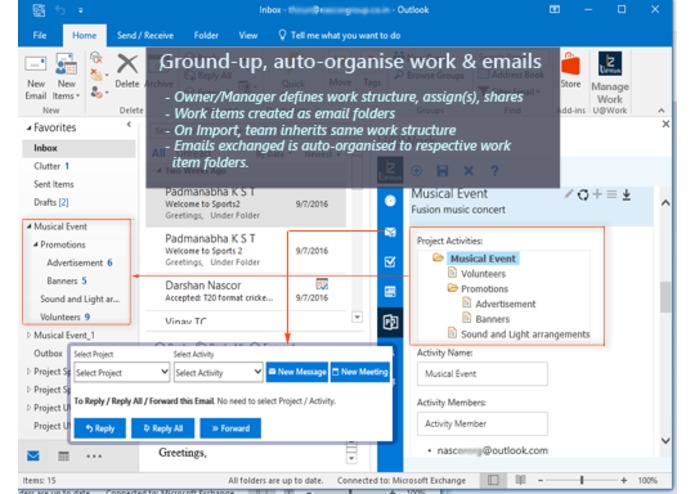This screenshot has height=494, width=695.
Task: Click the Junk people icon
Action: [96, 92]
